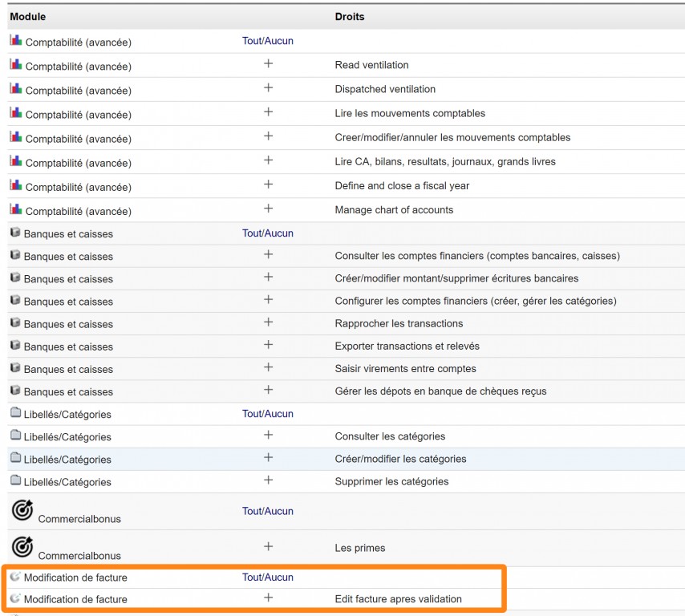This screenshot has width=685, height=616.
Task: Click the folder icon beside Supprimer les catégories row
Action: [x=15, y=480]
